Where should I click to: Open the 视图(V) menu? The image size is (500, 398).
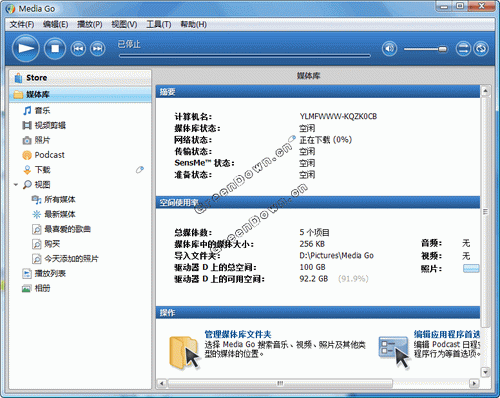point(124,24)
